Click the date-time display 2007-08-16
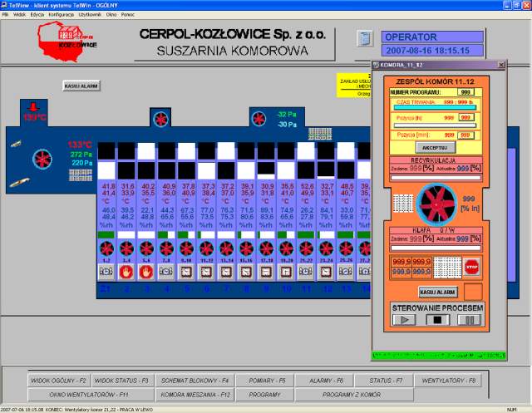 tap(432, 51)
